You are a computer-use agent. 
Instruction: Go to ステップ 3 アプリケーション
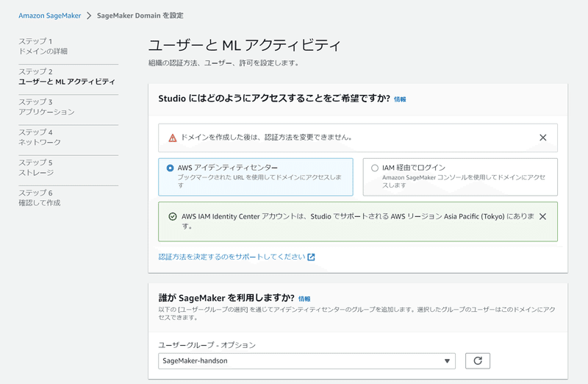[46, 107]
